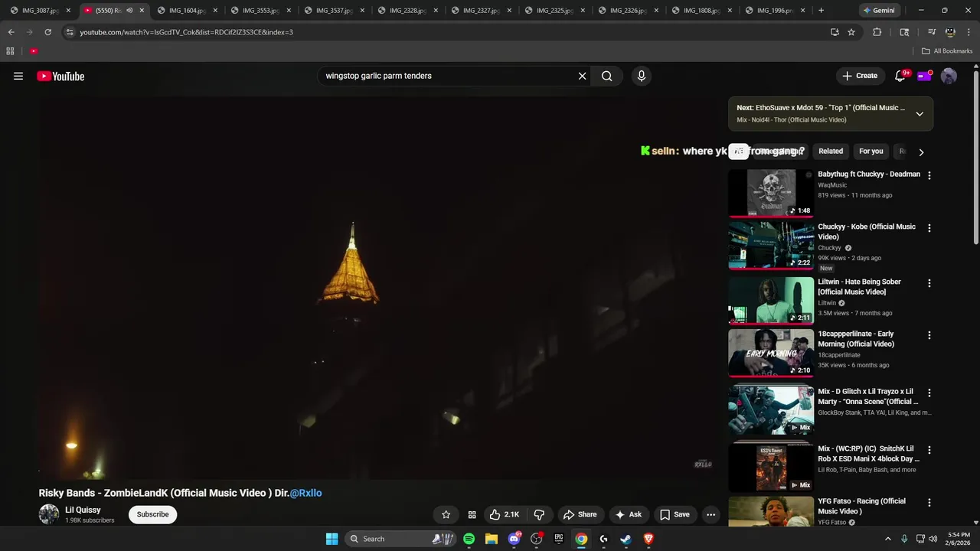
Task: Click the address bar URL
Action: [x=186, y=32]
